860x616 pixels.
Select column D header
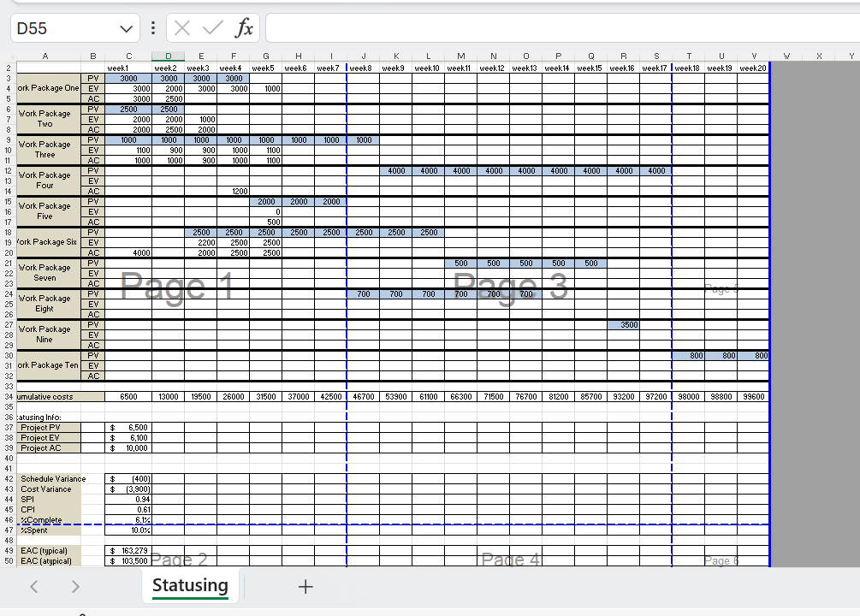[168, 56]
